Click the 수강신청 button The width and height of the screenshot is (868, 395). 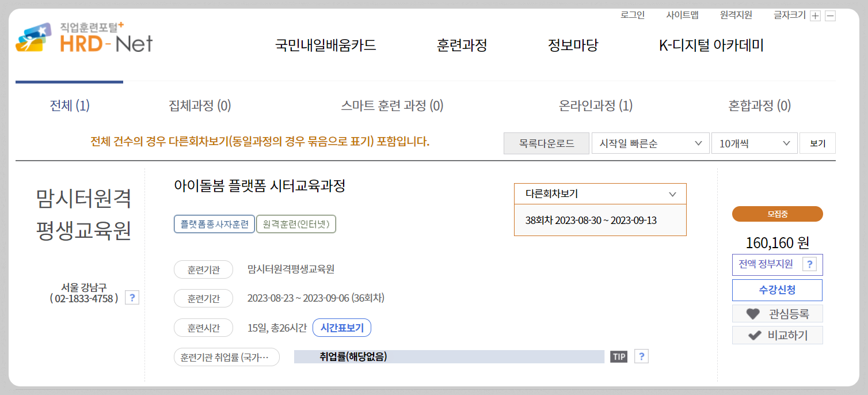coord(777,290)
